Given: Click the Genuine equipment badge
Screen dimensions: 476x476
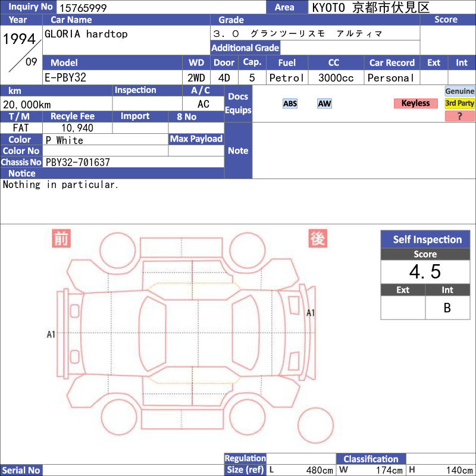Looking at the screenshot, I should coord(459,91).
